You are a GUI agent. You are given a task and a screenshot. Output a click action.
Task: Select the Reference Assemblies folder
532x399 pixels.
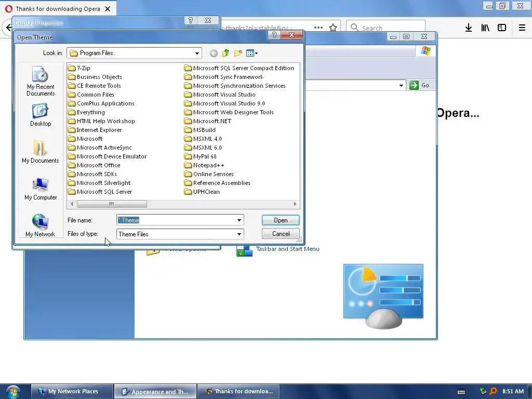217,183
